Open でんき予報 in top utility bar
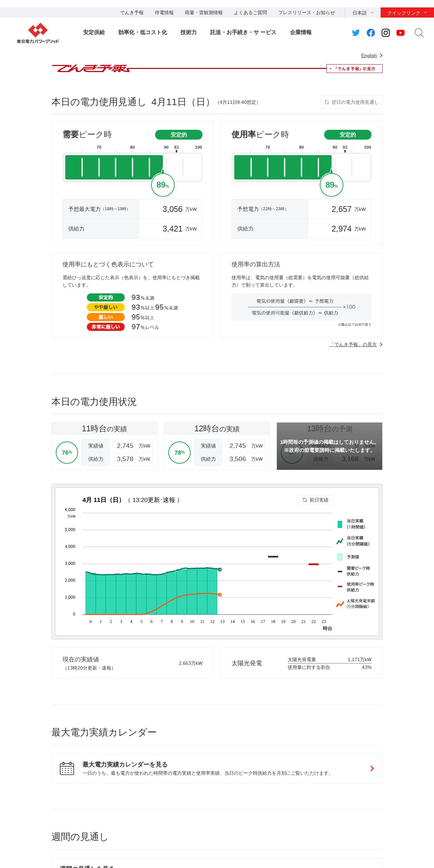The width and height of the screenshot is (434, 868). point(132,13)
